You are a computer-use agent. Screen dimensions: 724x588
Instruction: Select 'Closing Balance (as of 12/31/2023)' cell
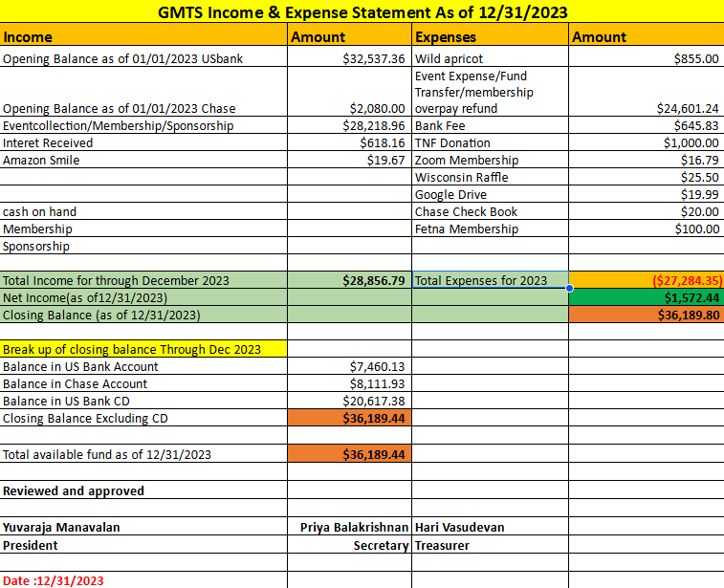point(143,315)
